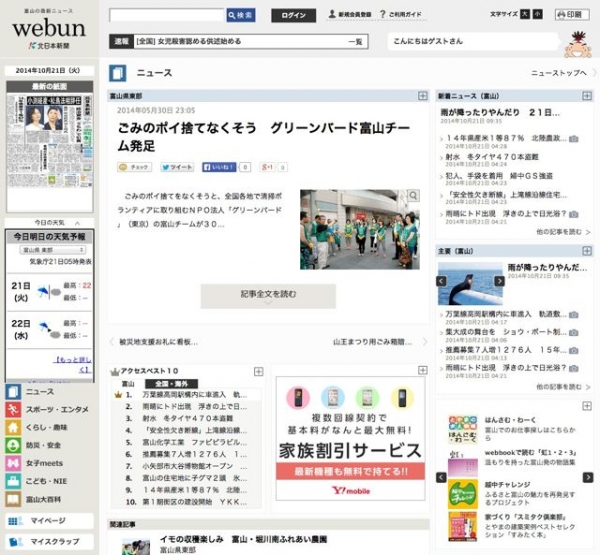
Task: Open the ニュース sidebar icon
Action: pos(13,392)
